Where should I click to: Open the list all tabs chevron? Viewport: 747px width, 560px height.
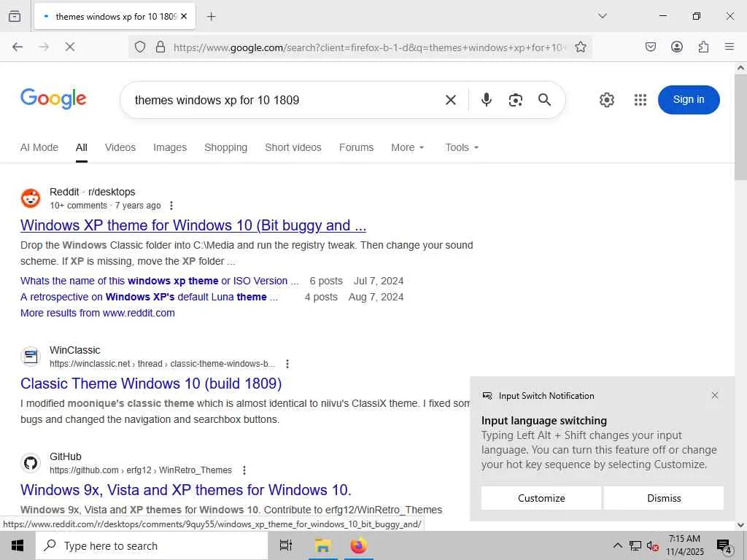pyautogui.click(x=603, y=16)
